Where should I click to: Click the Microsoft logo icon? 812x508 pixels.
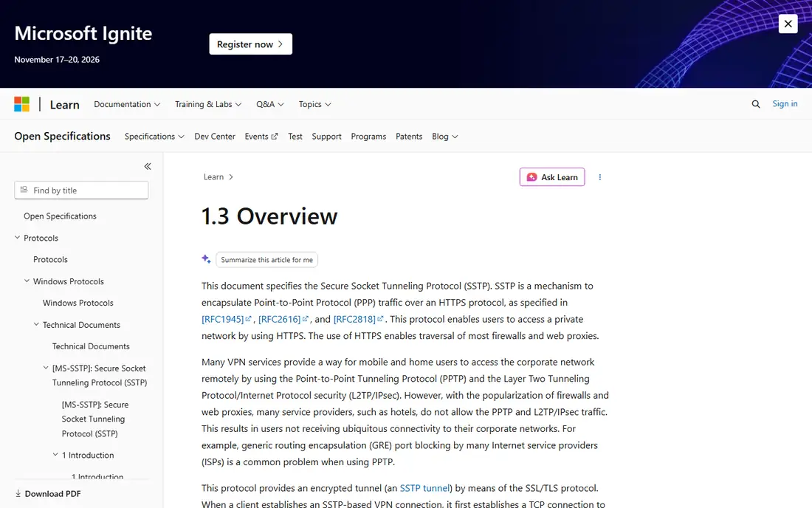coord(21,104)
